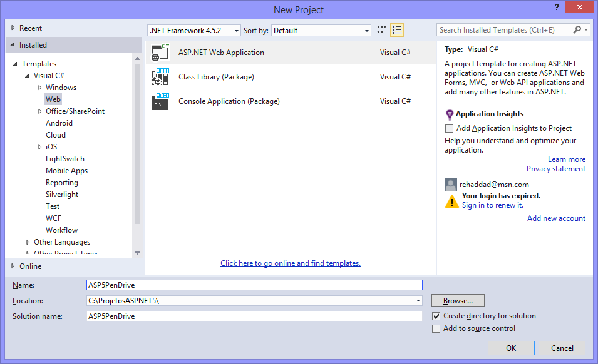Open the Learn more link
Viewport: 598px width, 364px height.
[x=566, y=159]
